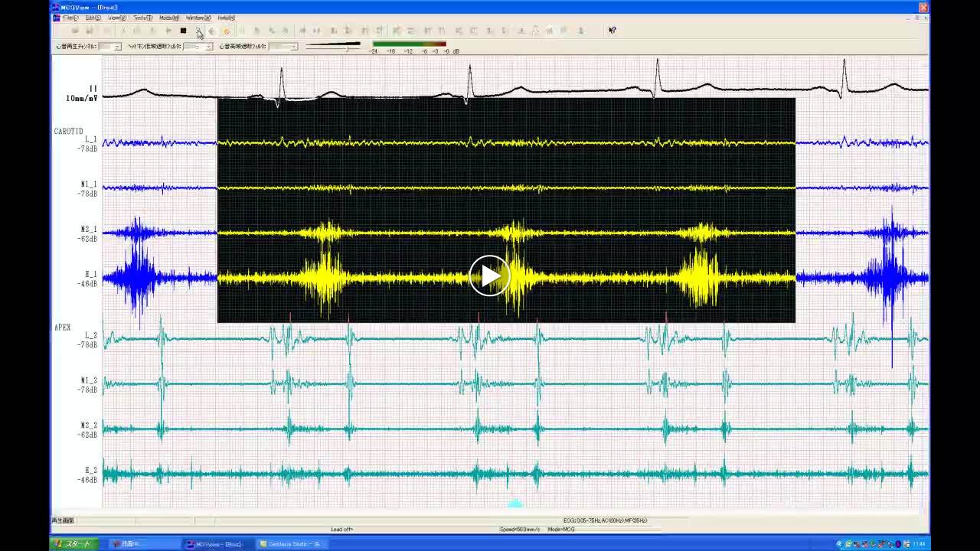The image size is (980, 551).
Task: Click the volume wedge slider in the toolbar
Action: (x=333, y=46)
